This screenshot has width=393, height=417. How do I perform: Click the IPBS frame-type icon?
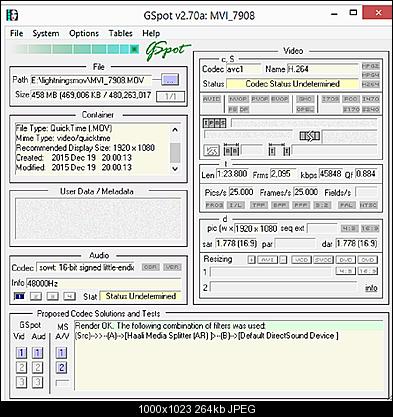click(215, 123)
